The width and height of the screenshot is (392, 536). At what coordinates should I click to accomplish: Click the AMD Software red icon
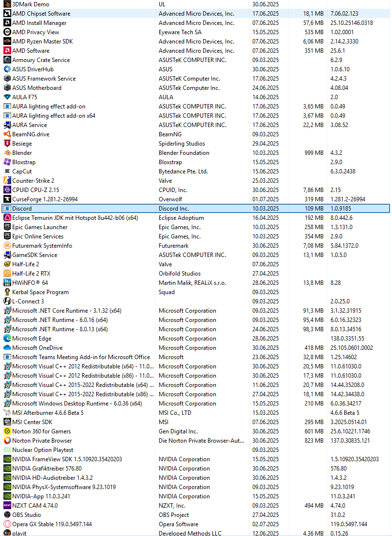[7, 51]
